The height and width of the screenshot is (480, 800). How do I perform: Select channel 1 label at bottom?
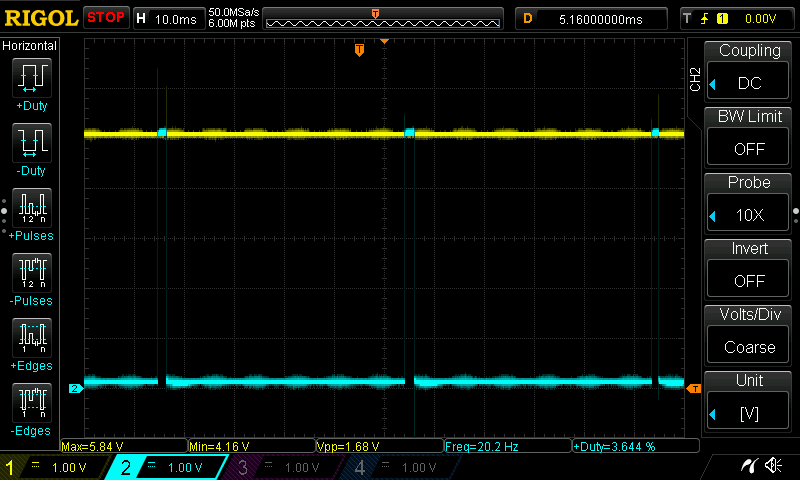tap(10, 467)
